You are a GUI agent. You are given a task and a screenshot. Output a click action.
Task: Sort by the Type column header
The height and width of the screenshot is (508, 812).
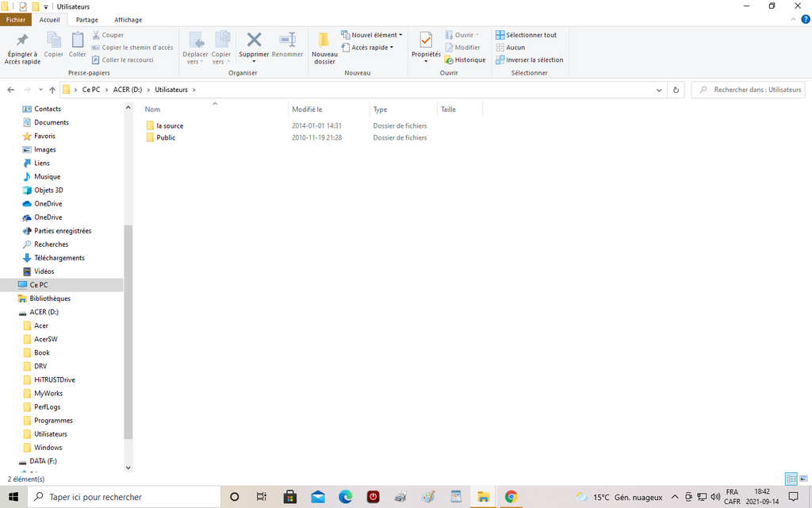point(380,110)
